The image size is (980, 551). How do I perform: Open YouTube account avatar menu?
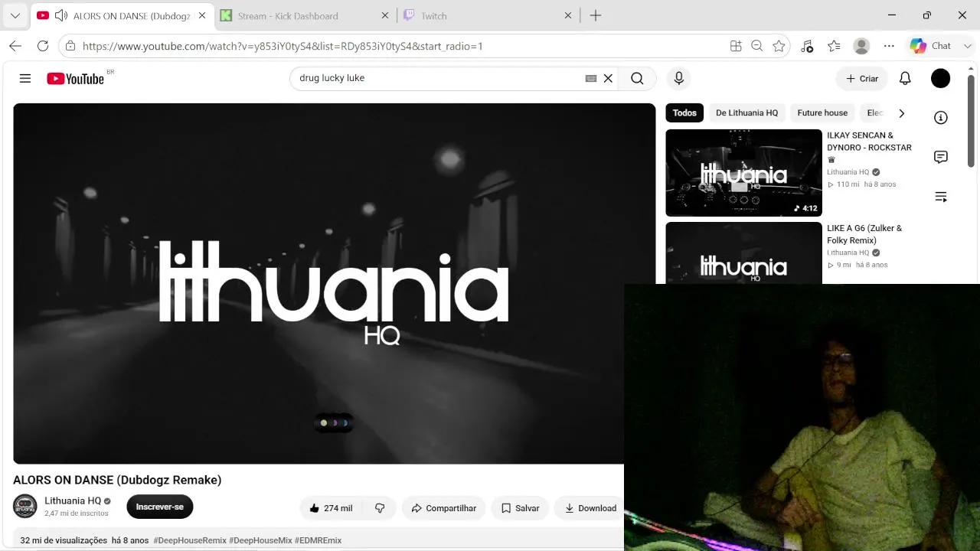(x=940, y=78)
